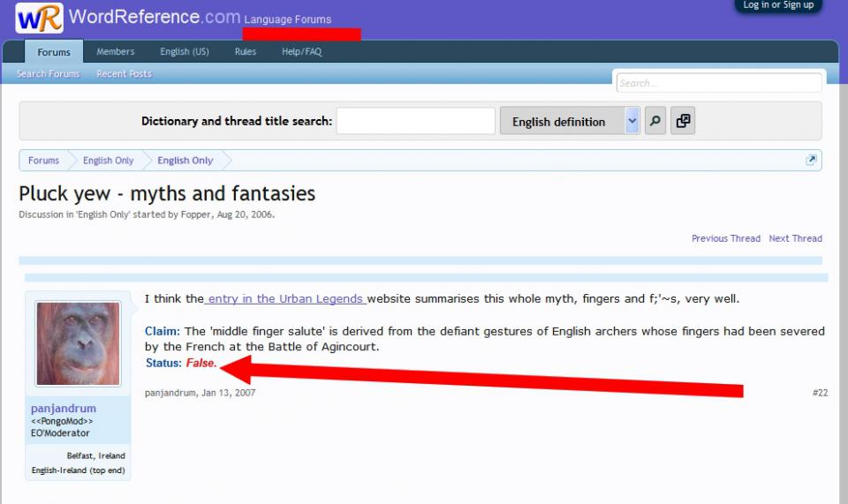Image resolution: width=848 pixels, height=504 pixels.
Task: Open panjandrum's orangutan avatar
Action: (x=78, y=343)
